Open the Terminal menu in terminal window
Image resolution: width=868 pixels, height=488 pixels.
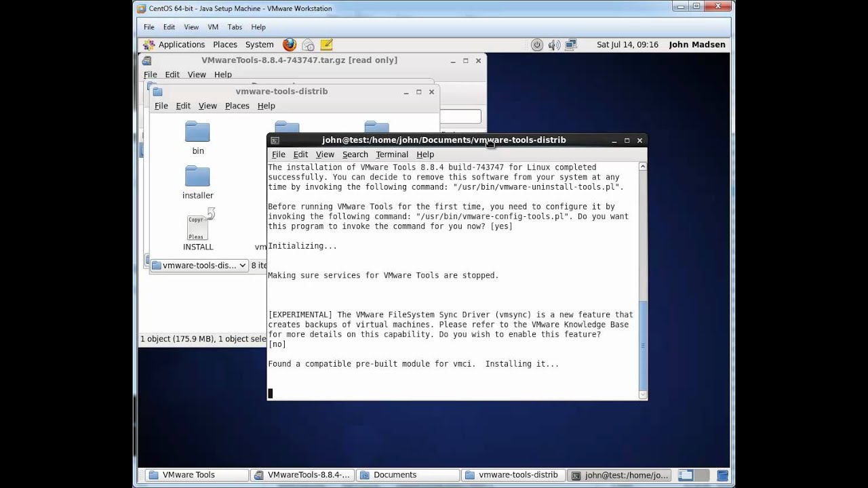pos(392,155)
